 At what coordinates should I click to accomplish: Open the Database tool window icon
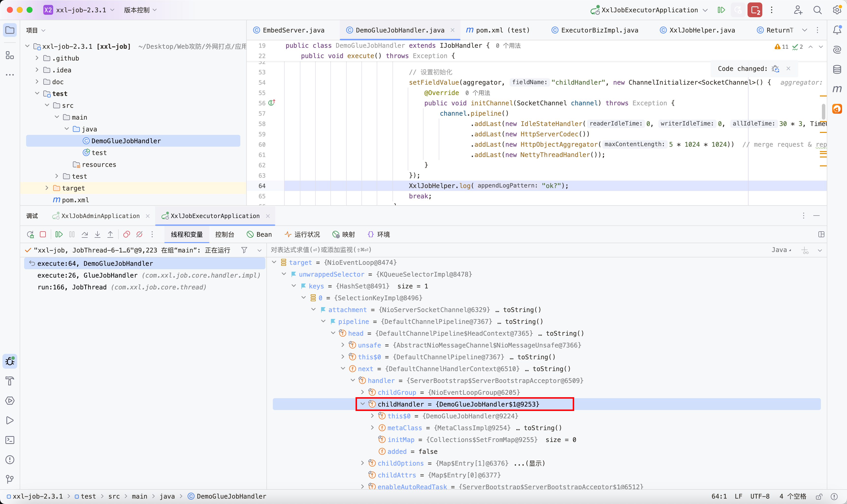[837, 69]
